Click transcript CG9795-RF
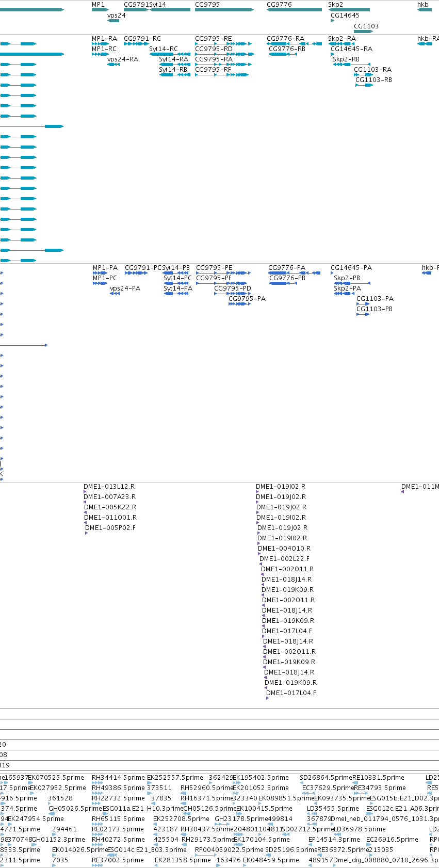 point(213,70)
